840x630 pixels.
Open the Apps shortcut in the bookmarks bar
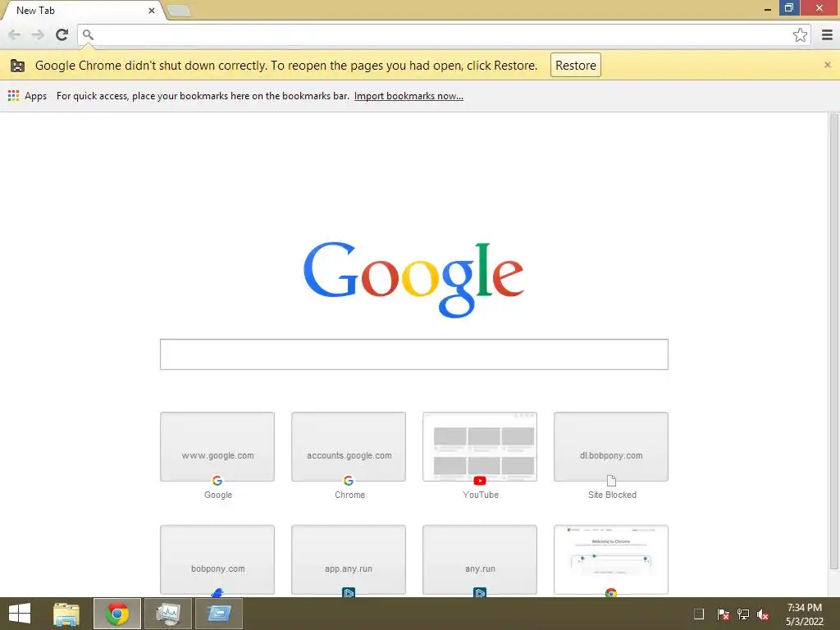pos(27,96)
